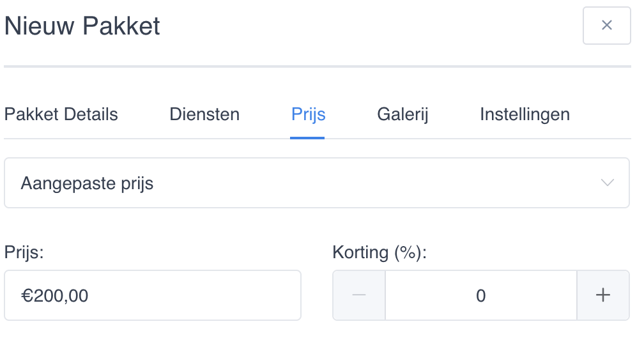Image resolution: width=644 pixels, height=340 pixels.
Task: Click into the Prijs input field
Action: 192,295
